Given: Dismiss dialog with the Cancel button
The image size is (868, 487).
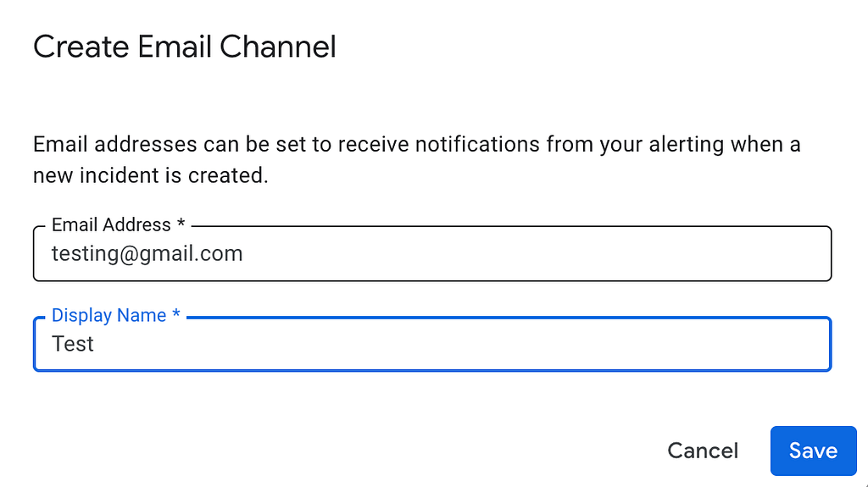Looking at the screenshot, I should coord(703,451).
